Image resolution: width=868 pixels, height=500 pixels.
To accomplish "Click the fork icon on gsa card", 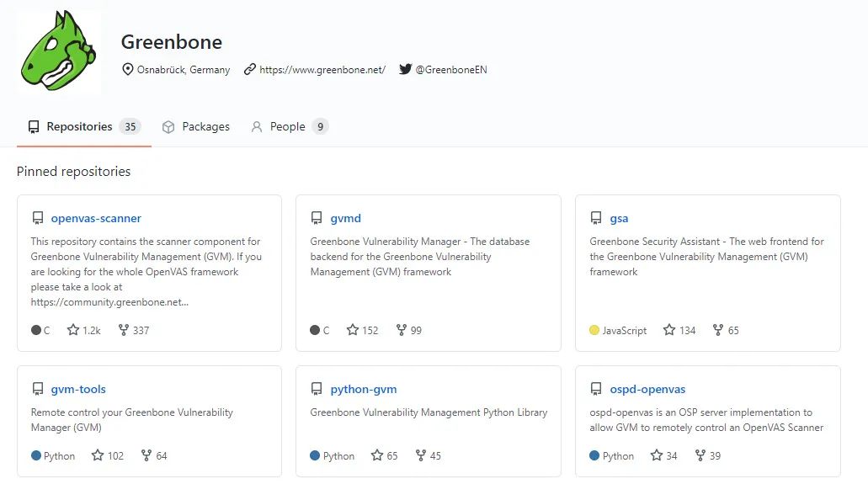I will (718, 330).
